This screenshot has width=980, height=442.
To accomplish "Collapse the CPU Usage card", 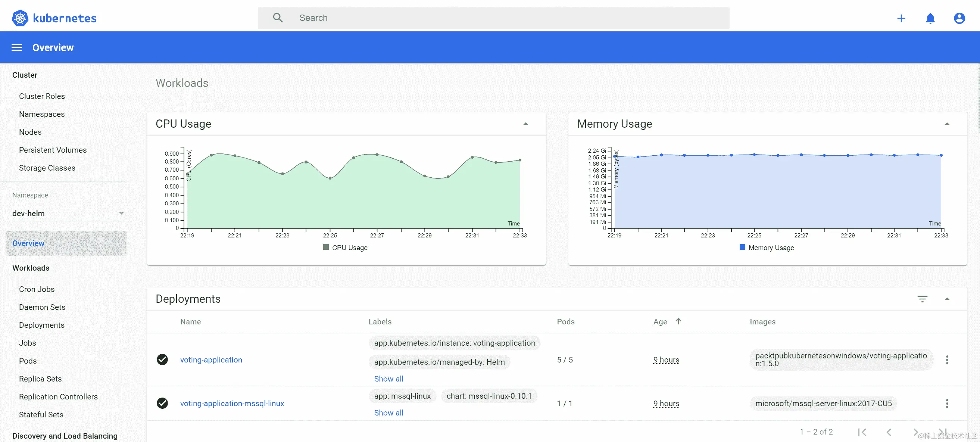I will (525, 124).
